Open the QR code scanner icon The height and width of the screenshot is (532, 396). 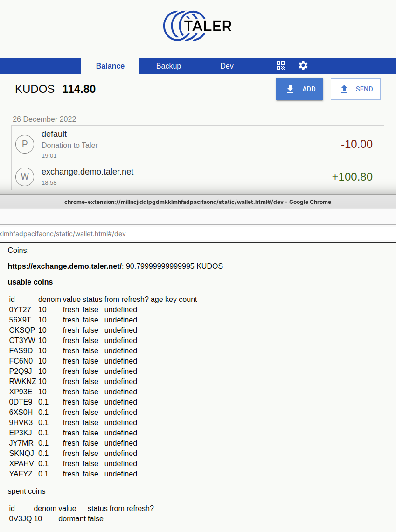281,65
